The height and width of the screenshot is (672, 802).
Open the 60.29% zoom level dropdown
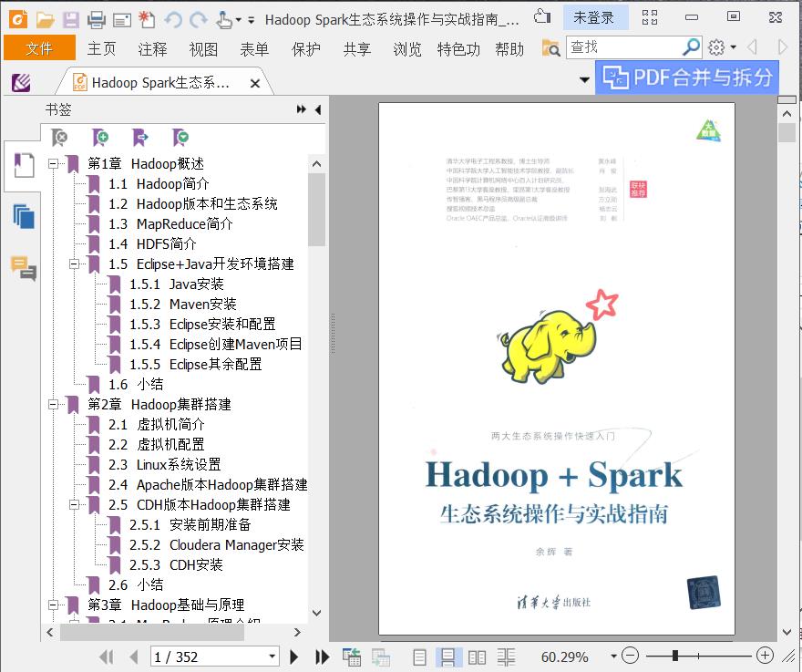click(x=613, y=656)
